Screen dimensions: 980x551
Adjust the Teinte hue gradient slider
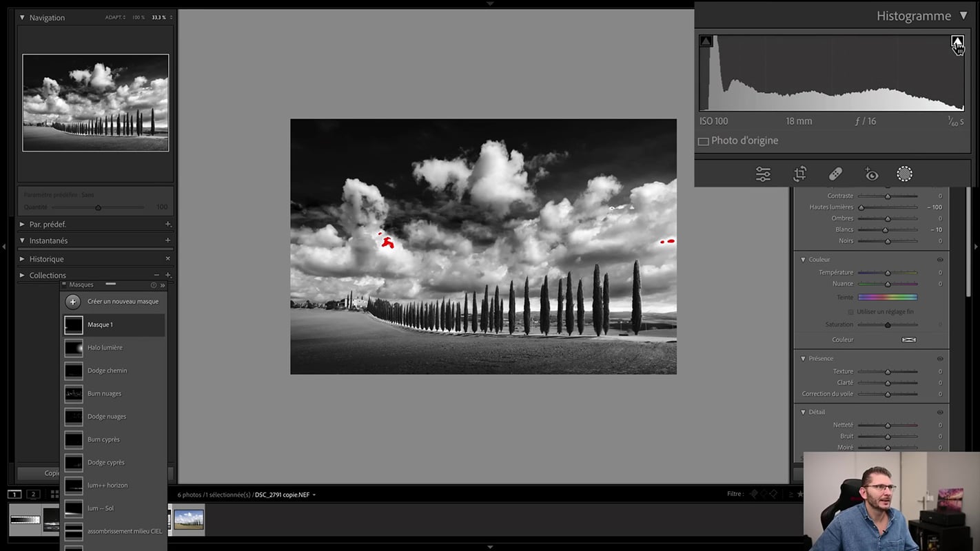coord(888,298)
